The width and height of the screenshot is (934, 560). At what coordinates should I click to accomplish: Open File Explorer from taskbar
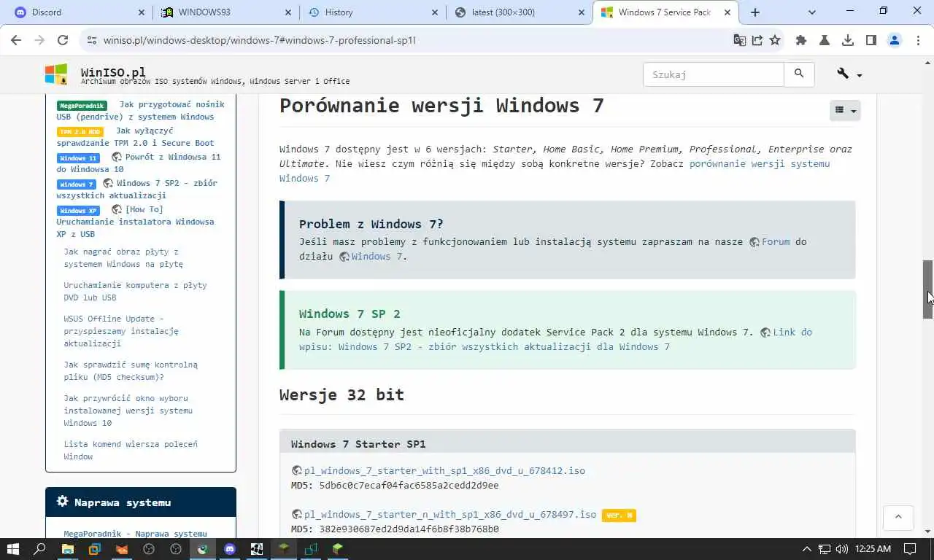tap(67, 548)
